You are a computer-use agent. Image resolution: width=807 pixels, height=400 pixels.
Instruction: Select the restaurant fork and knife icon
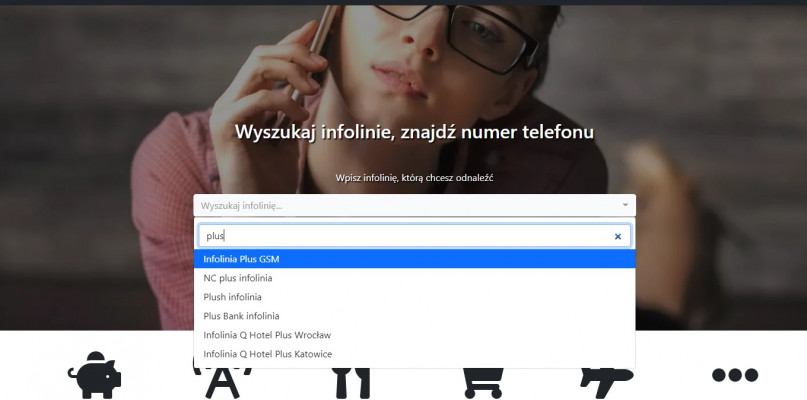350,384
